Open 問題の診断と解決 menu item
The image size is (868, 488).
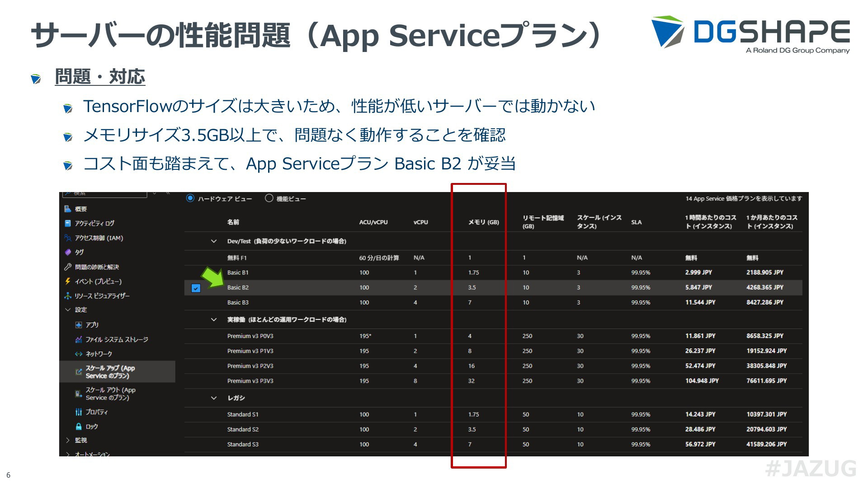click(x=97, y=267)
